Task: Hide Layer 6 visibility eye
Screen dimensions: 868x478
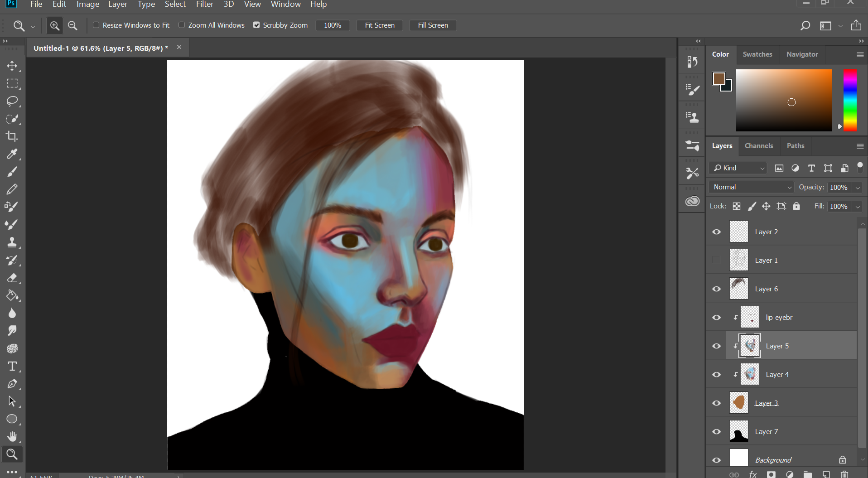Action: (716, 289)
